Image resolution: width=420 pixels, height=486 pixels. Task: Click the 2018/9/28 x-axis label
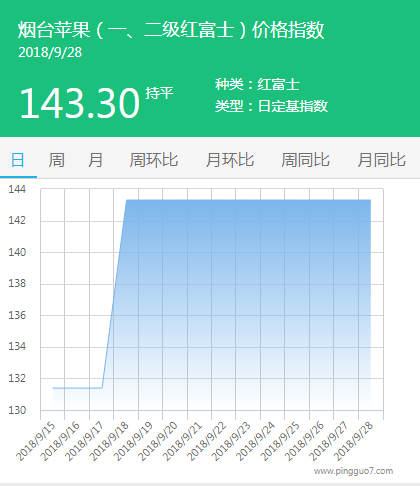[353, 441]
